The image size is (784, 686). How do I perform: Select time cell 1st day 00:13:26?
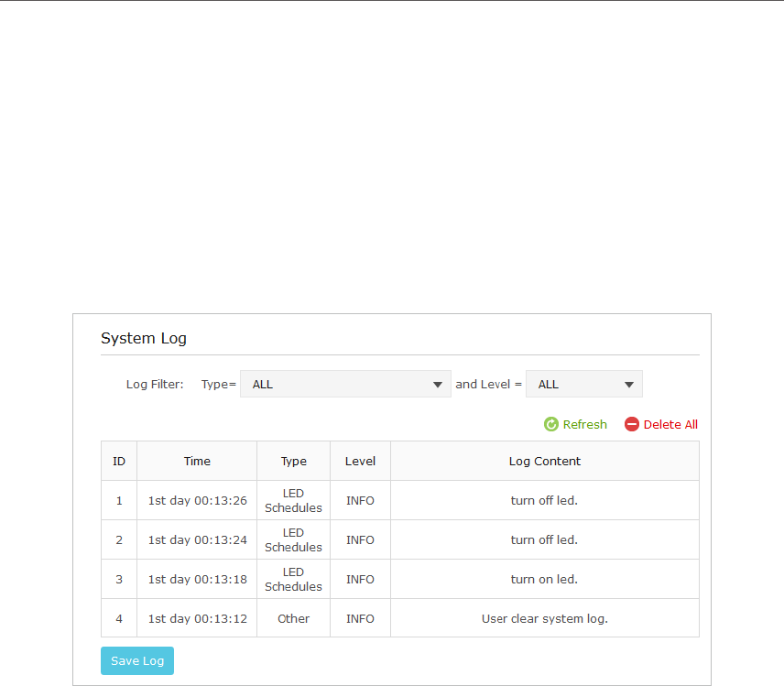tap(198, 500)
